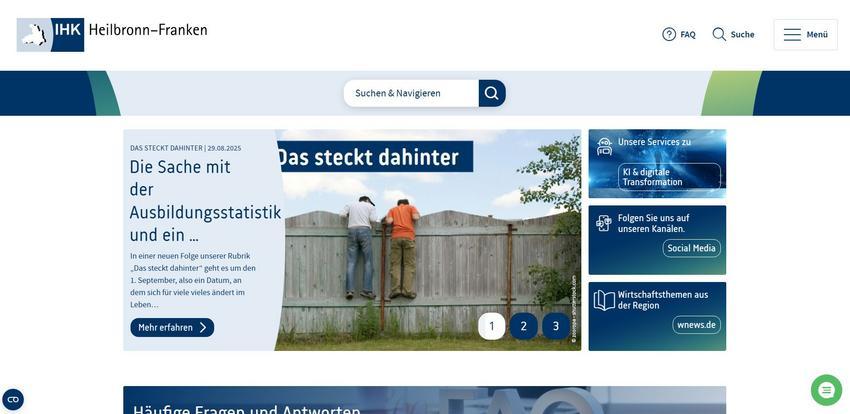Open the Social Media button
This screenshot has height=414, width=850.
(691, 248)
